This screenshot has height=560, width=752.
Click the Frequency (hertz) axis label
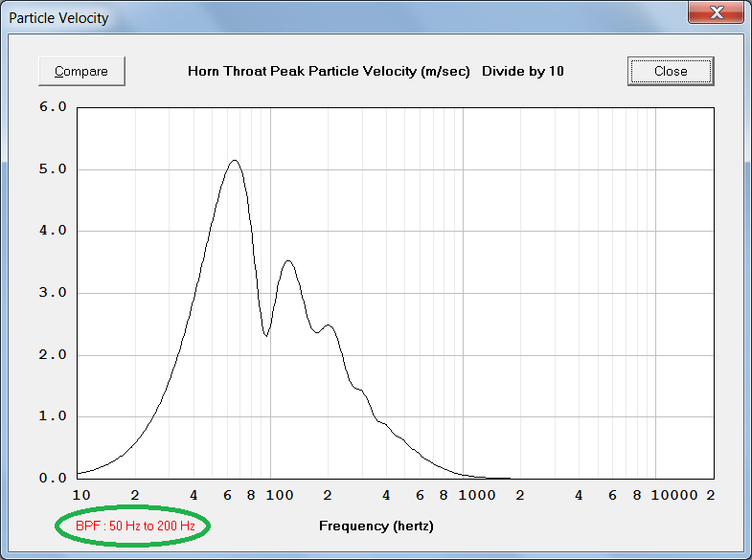click(376, 526)
